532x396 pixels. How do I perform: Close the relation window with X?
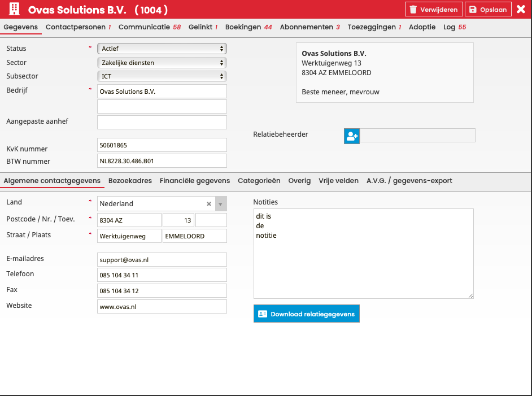(521, 10)
